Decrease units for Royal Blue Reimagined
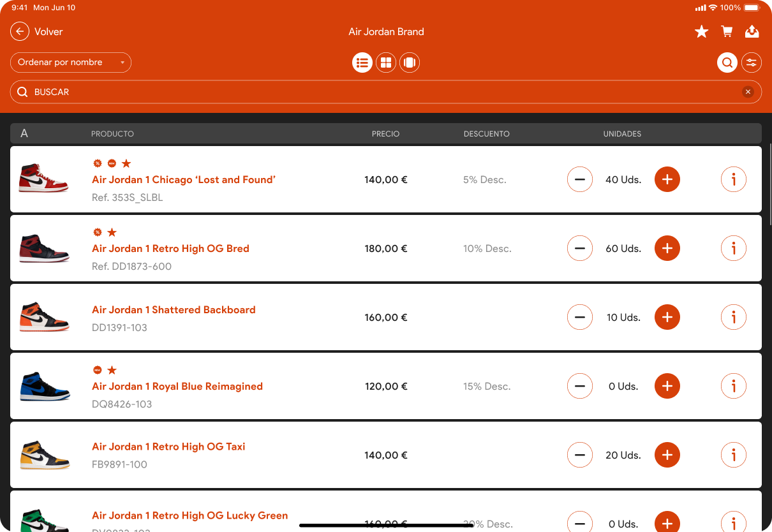This screenshot has height=532, width=772. point(580,386)
